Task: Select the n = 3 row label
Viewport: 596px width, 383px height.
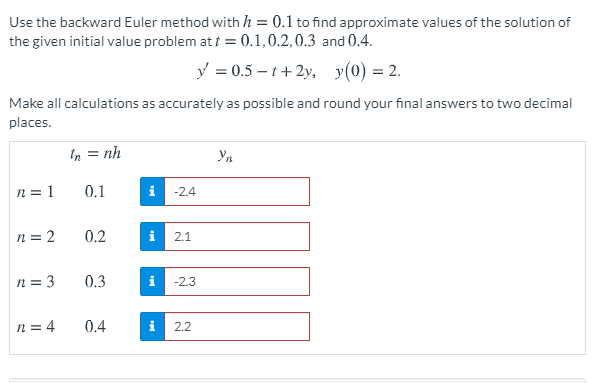Action: coord(36,282)
